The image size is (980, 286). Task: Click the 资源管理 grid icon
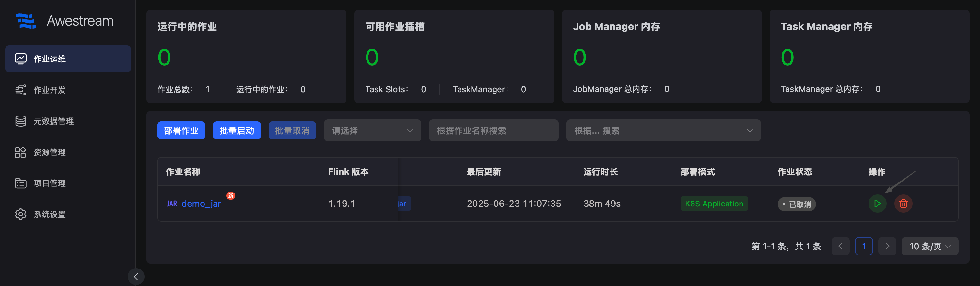20,152
